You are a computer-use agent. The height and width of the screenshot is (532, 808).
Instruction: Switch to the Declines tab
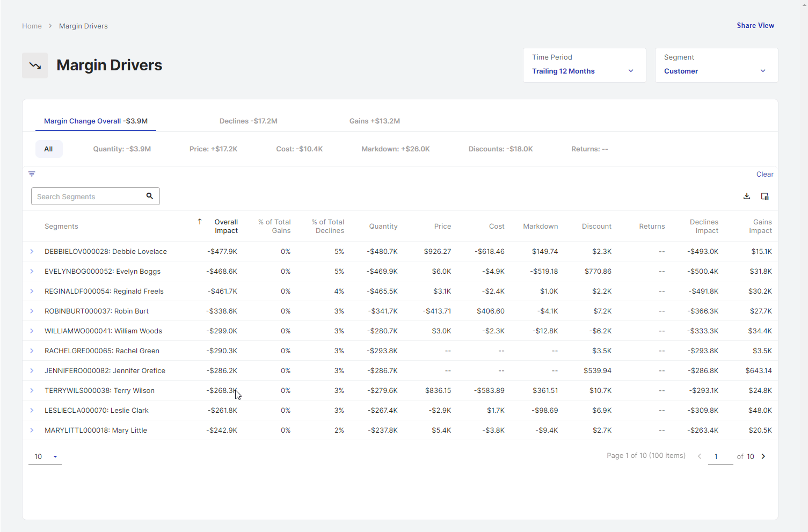248,121
